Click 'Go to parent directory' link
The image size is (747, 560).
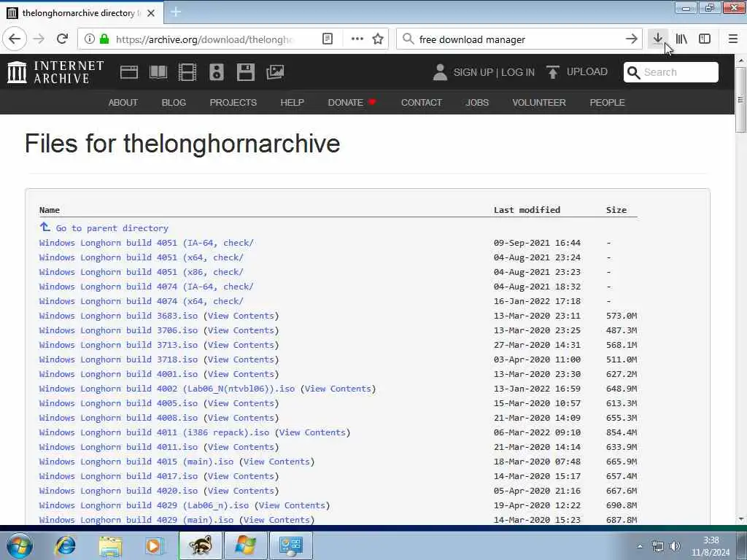coord(112,228)
